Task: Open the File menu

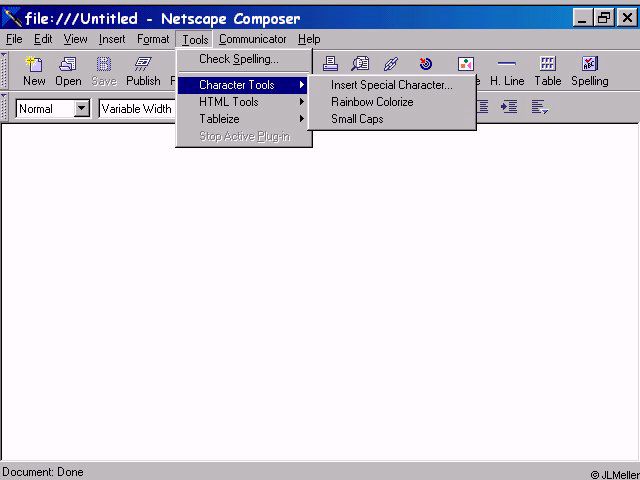Action: [14, 39]
